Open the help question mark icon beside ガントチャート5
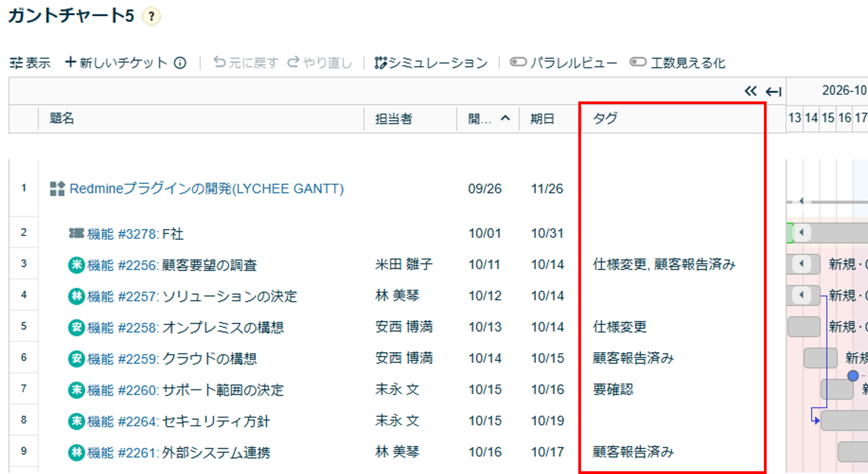868x474 pixels. [x=151, y=16]
